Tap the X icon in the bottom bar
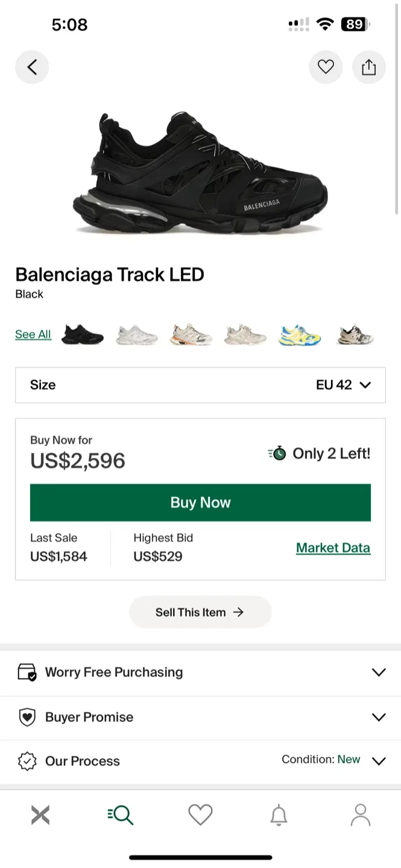Image resolution: width=401 pixels, height=868 pixels. (x=40, y=814)
